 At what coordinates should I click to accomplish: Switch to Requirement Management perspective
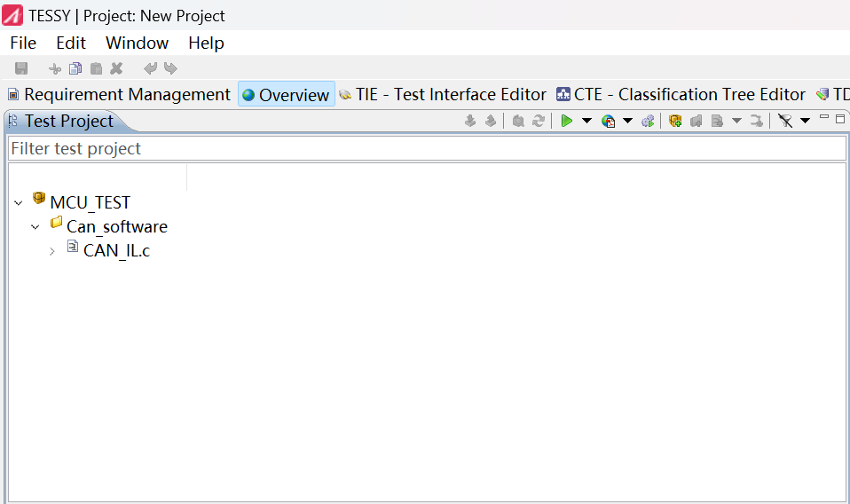coord(119,94)
